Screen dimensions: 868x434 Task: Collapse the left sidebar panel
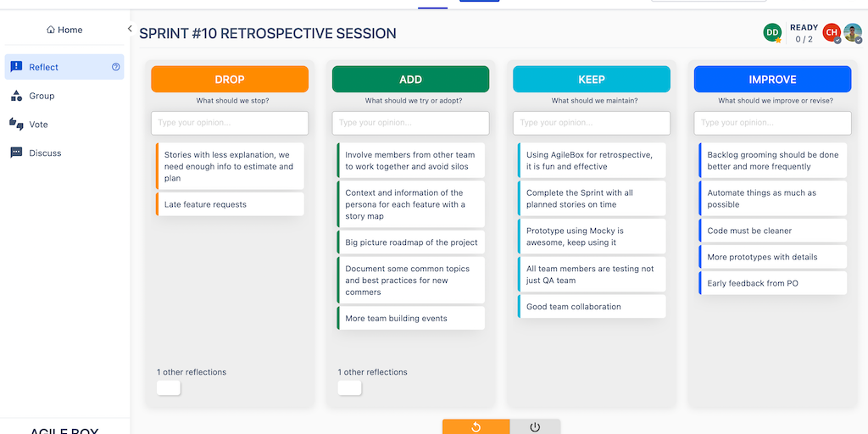130,29
